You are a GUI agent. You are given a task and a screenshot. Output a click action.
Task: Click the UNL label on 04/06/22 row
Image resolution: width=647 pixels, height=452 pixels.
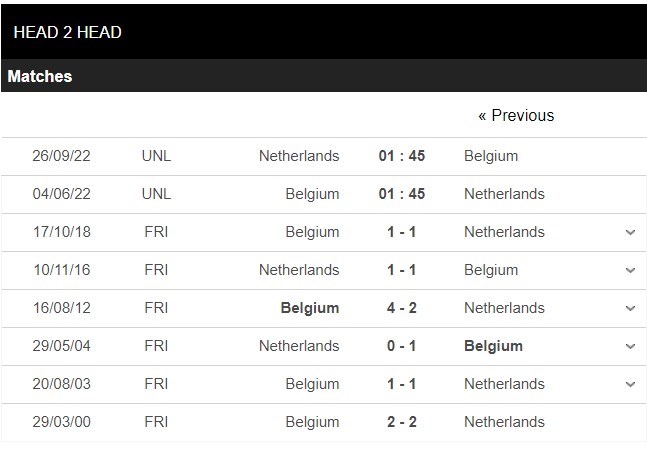pos(156,194)
